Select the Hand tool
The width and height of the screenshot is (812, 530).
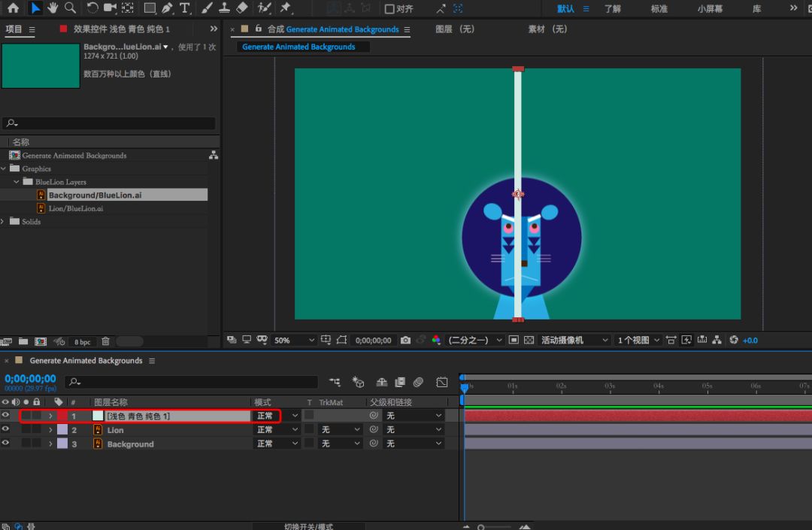point(53,8)
